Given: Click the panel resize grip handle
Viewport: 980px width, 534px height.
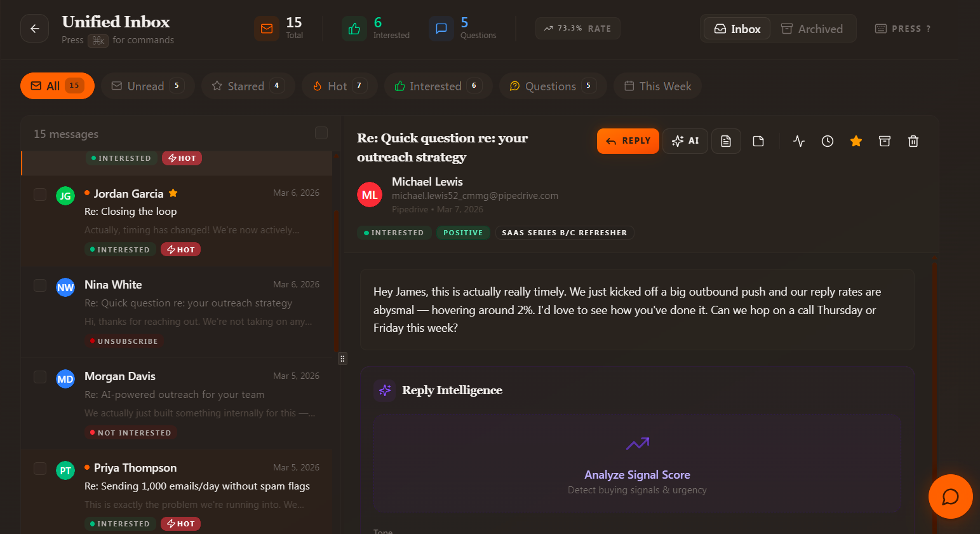Looking at the screenshot, I should click(342, 359).
